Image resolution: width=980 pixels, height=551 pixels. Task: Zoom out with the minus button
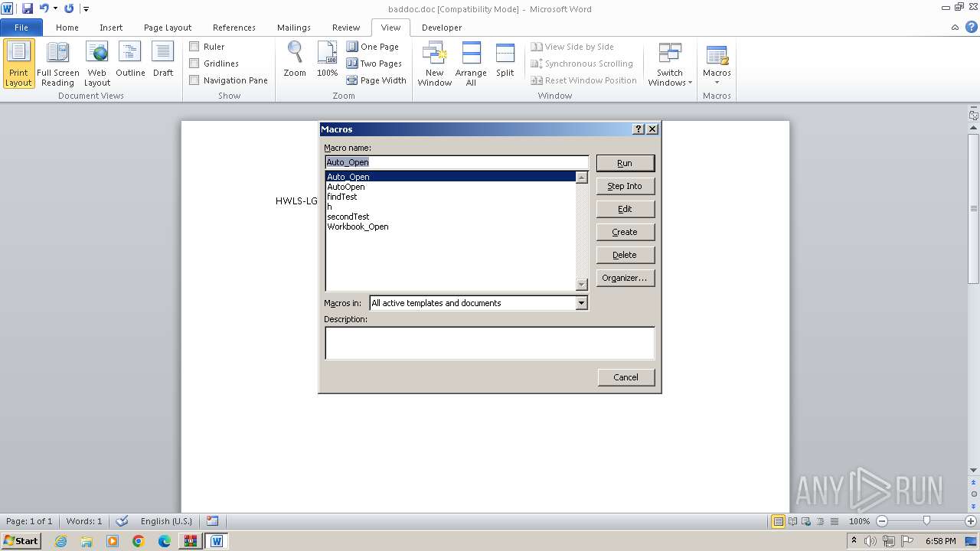tap(881, 521)
